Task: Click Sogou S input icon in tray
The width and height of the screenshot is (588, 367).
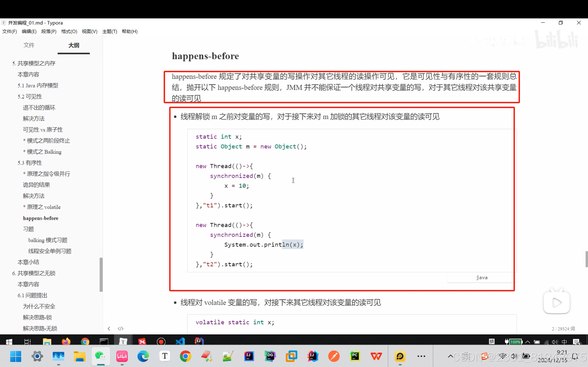Action: tap(484, 356)
